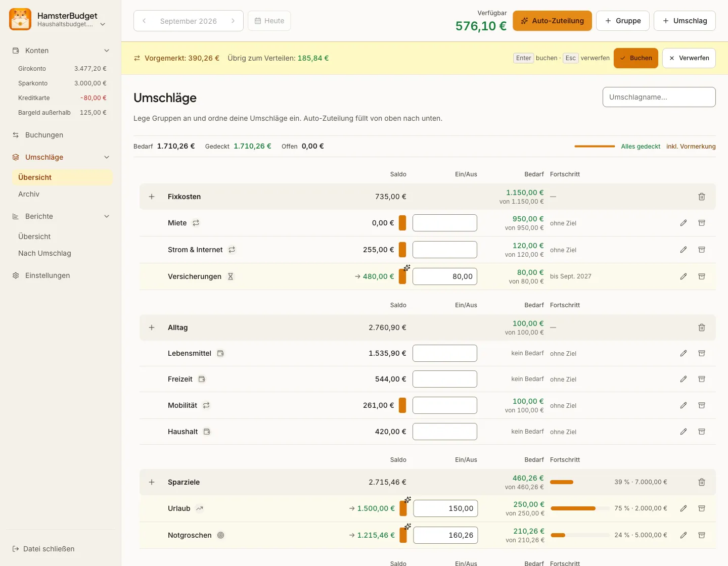This screenshot has height=566, width=728.
Task: Edit the Mobilität envelope
Action: click(x=684, y=405)
